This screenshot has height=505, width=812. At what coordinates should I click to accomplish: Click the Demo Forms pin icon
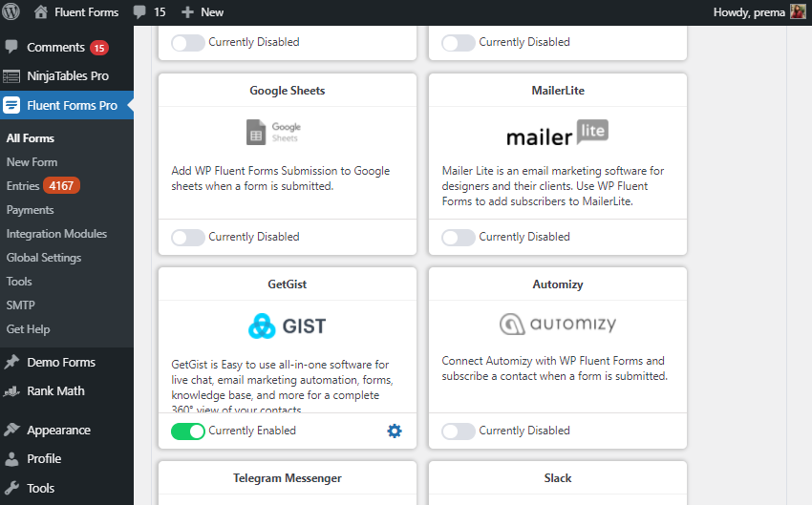[11, 362]
